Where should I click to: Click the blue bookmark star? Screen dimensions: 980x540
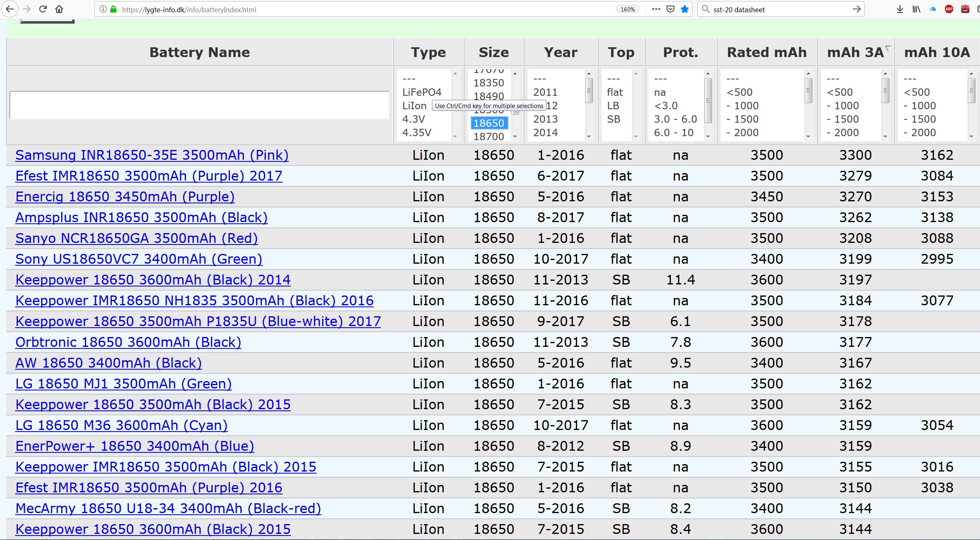pos(685,9)
